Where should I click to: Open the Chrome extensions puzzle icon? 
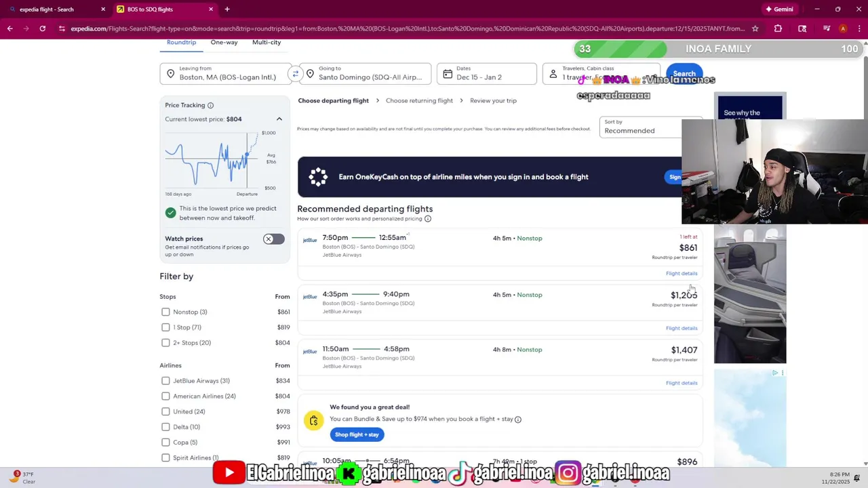tap(778, 28)
